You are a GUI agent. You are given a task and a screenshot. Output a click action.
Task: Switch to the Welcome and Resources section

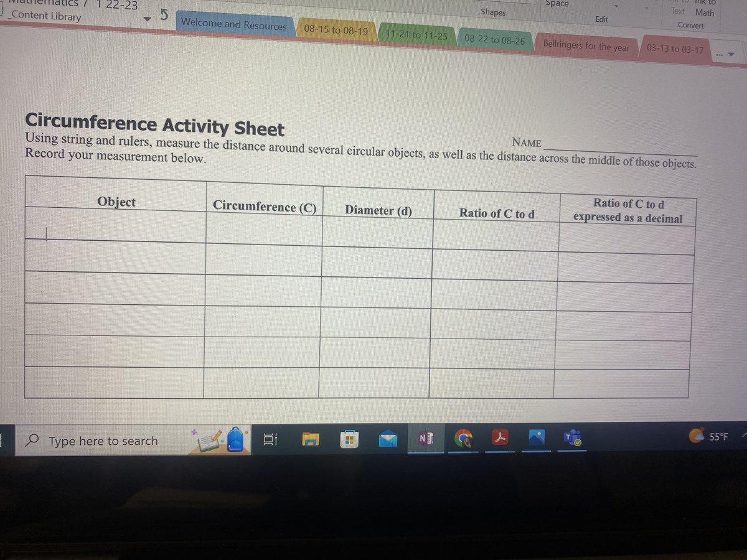(x=234, y=25)
